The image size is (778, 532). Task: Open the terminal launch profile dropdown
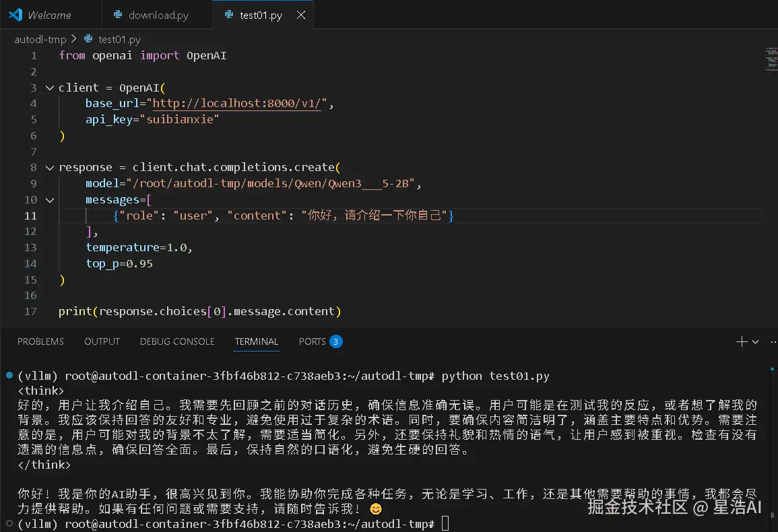[755, 341]
